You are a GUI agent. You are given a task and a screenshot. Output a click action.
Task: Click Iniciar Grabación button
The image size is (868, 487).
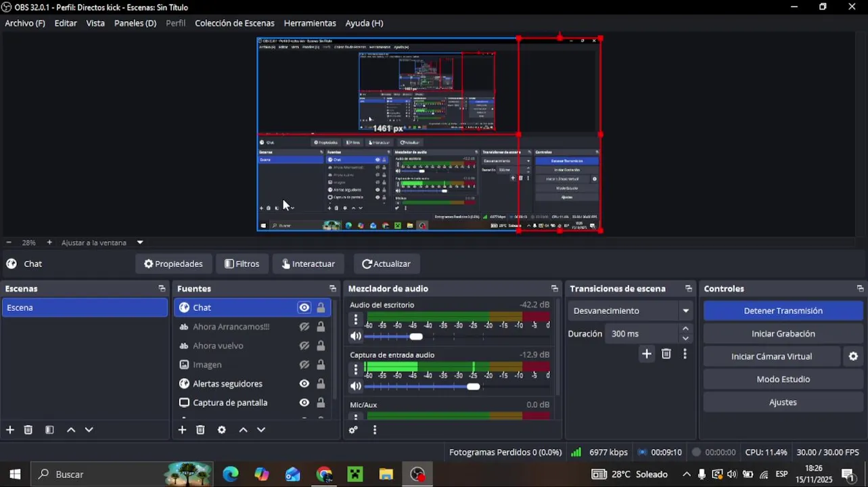click(783, 333)
